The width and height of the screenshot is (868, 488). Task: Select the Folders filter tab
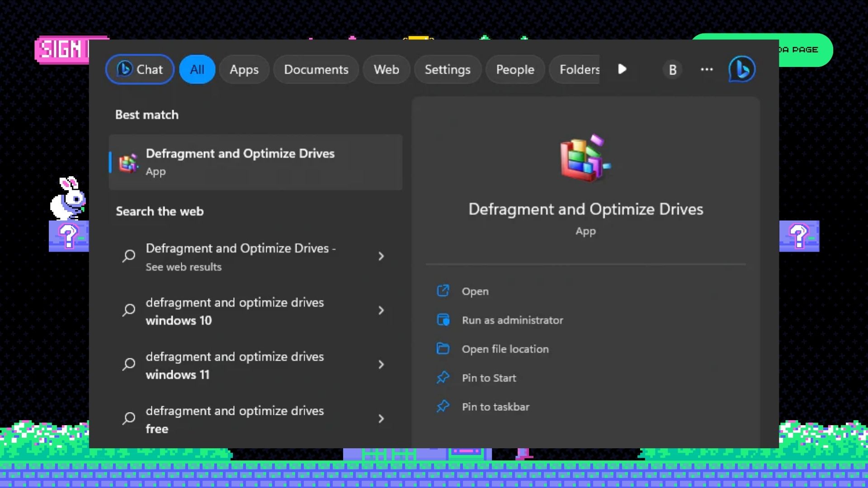[575, 70]
